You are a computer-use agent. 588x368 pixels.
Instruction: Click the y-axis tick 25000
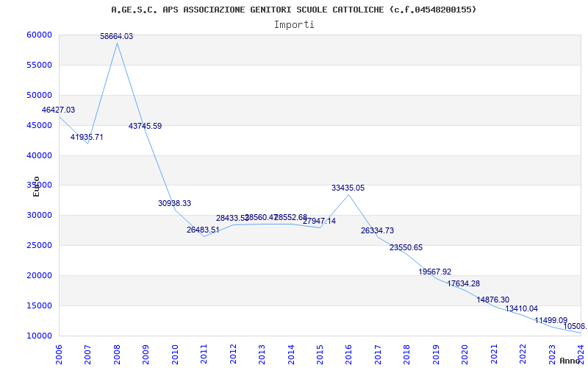click(x=39, y=246)
